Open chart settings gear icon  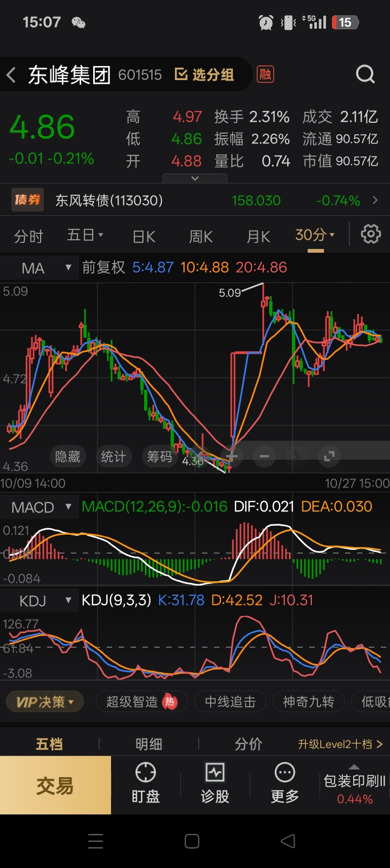click(x=371, y=234)
